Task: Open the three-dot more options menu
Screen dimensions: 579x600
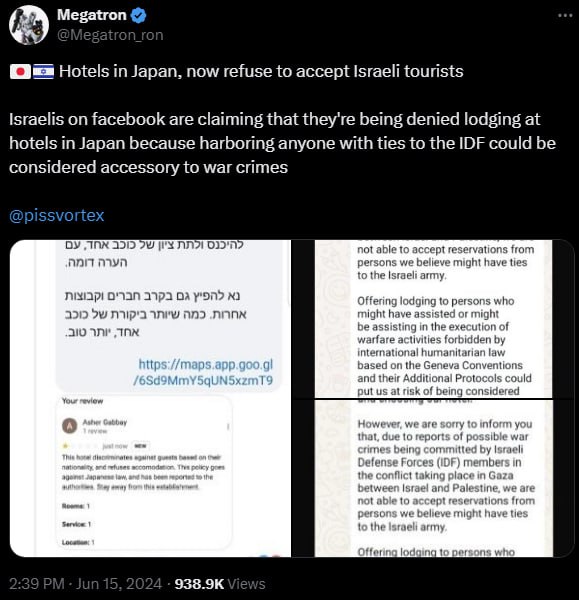Action: tap(565, 16)
